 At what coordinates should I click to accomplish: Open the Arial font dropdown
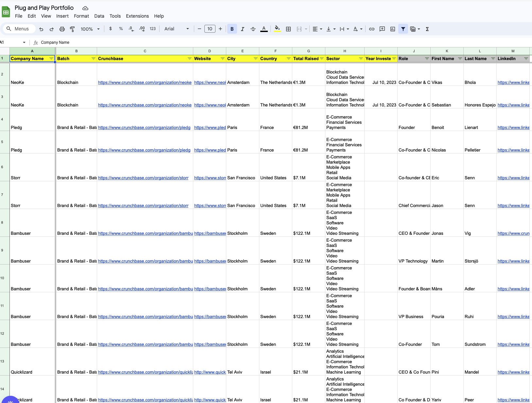pyautogui.click(x=177, y=29)
